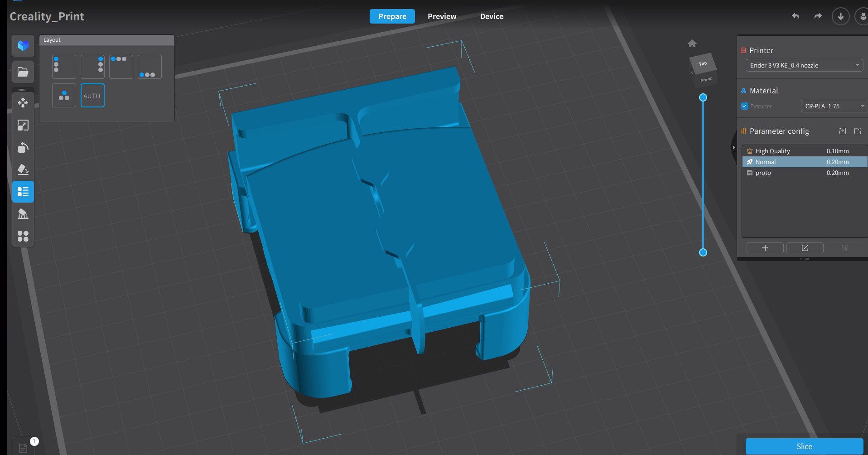Click the Slice button
868x455 pixels.
804,446
